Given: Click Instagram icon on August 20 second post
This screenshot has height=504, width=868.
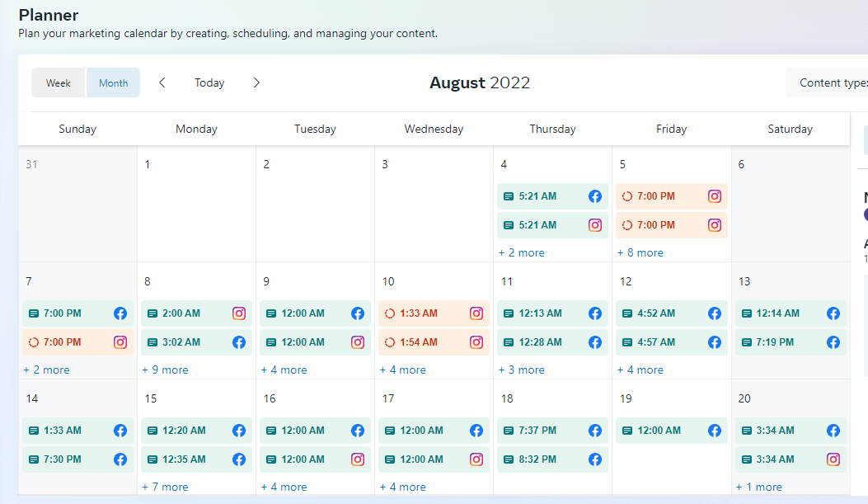Looking at the screenshot, I should click(833, 459).
